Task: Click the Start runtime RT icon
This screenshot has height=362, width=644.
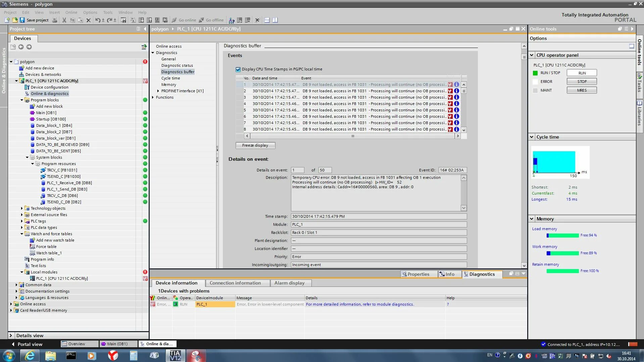Action: coord(165,20)
